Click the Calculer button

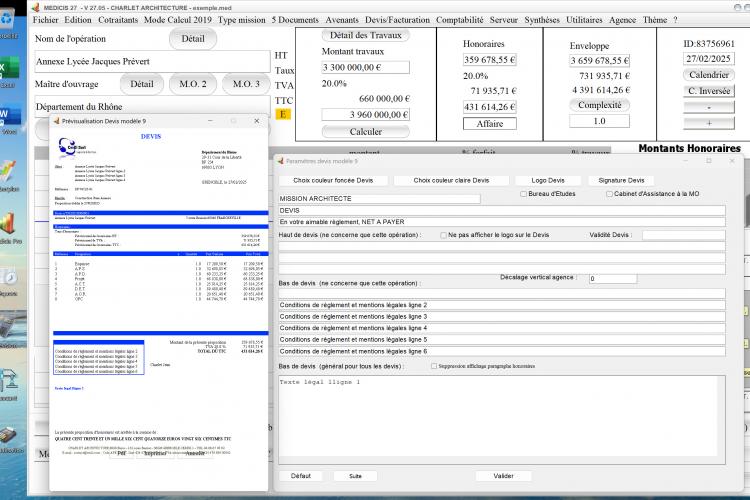365,131
